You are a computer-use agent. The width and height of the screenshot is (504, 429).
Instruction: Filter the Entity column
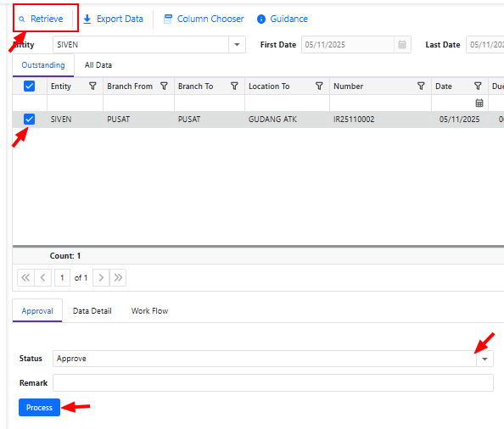pos(92,86)
